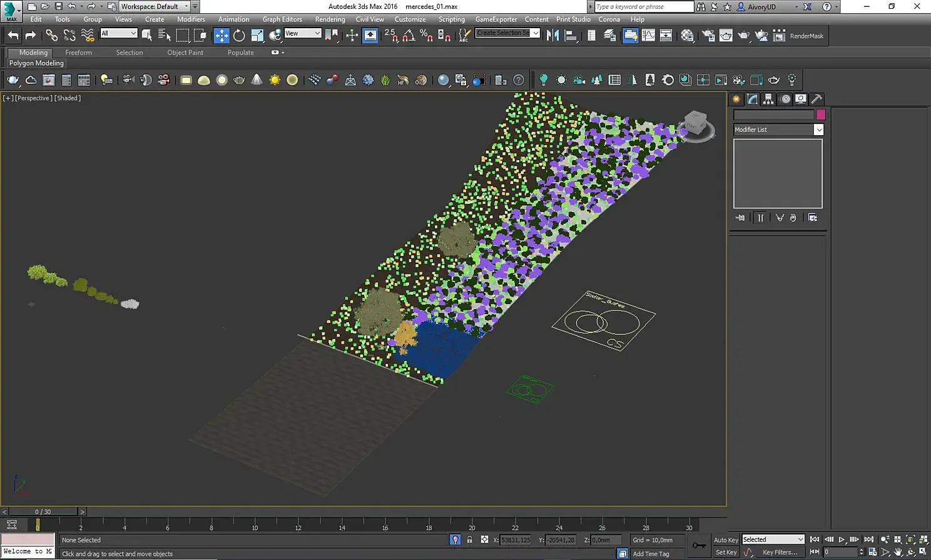931x560 pixels.
Task: Click the pink object color swatch
Action: click(x=821, y=115)
